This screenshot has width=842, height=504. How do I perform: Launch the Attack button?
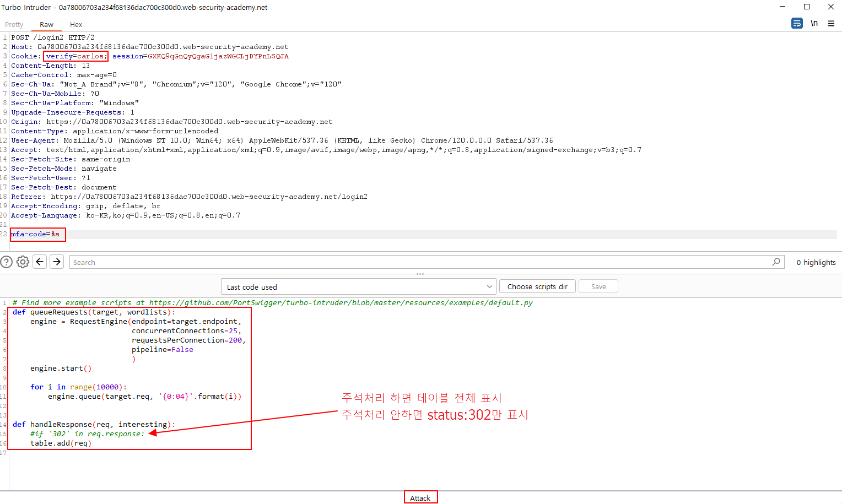420,498
